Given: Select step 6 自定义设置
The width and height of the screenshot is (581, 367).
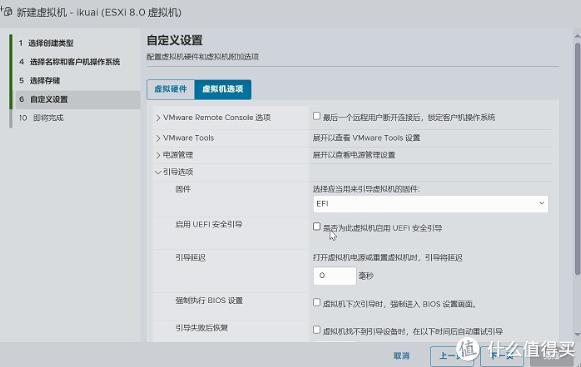Looking at the screenshot, I should pyautogui.click(x=77, y=99).
